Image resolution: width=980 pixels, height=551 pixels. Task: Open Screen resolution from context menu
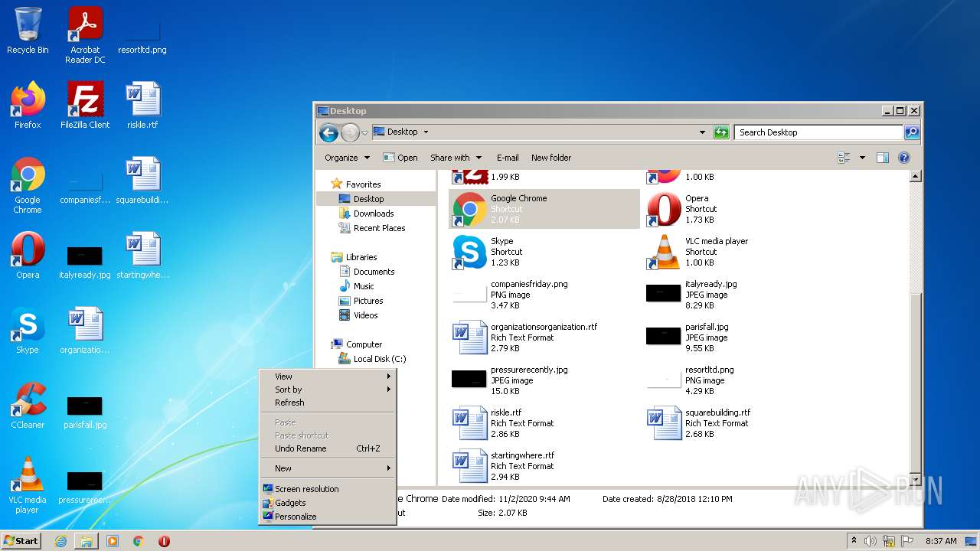click(328, 489)
